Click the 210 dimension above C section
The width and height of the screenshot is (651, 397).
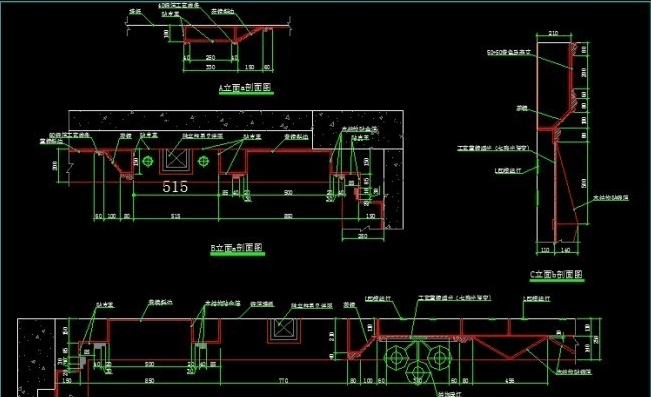pyautogui.click(x=553, y=33)
